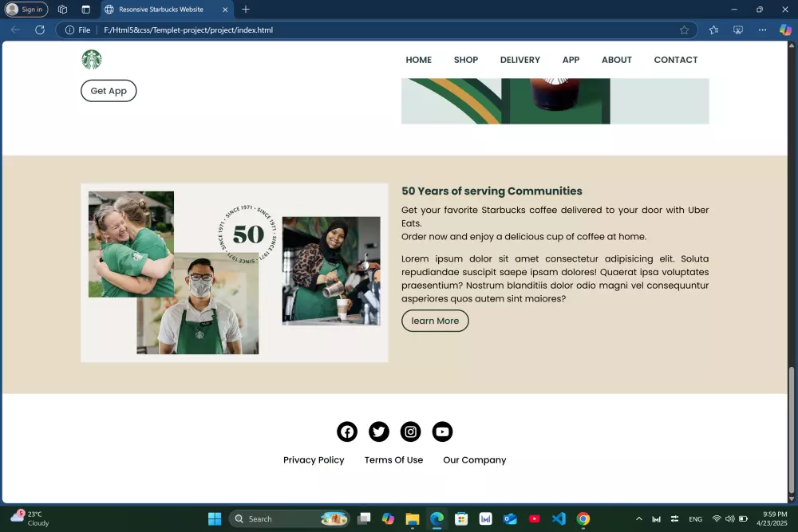Reload the page with refresh icon
Image resolution: width=798 pixels, height=532 pixels.
[x=40, y=30]
